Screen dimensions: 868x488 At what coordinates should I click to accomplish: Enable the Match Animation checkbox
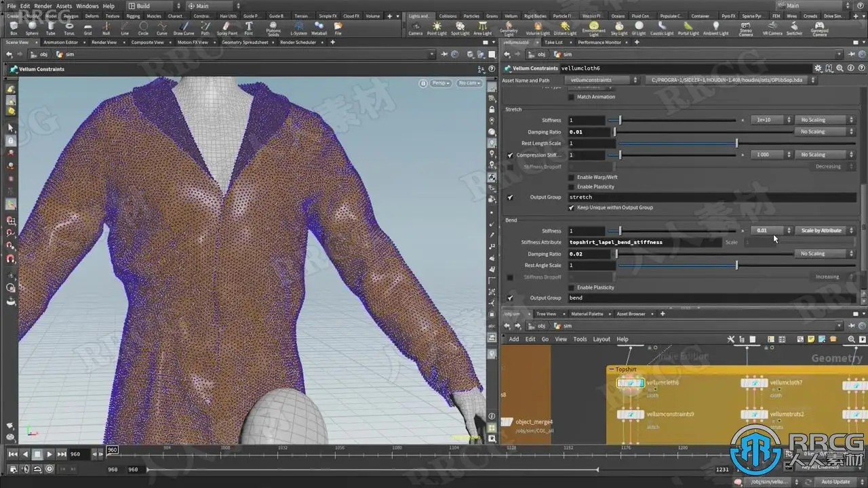pos(571,97)
